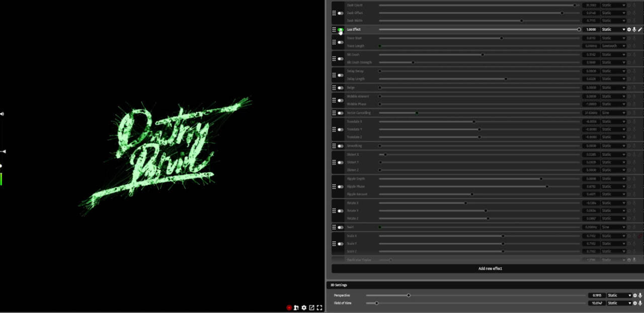The image size is (644, 313).
Task: Open the Trace Length Sawtooth dropdown
Action: pos(613,46)
